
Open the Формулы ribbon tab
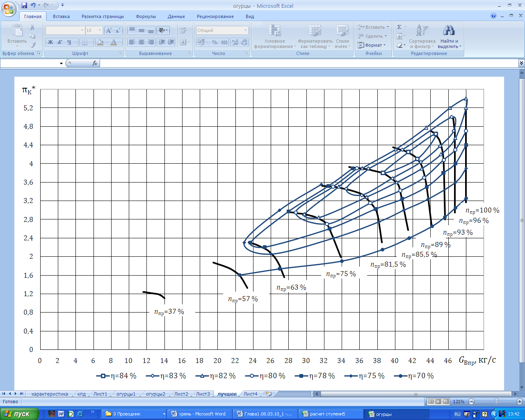(146, 16)
